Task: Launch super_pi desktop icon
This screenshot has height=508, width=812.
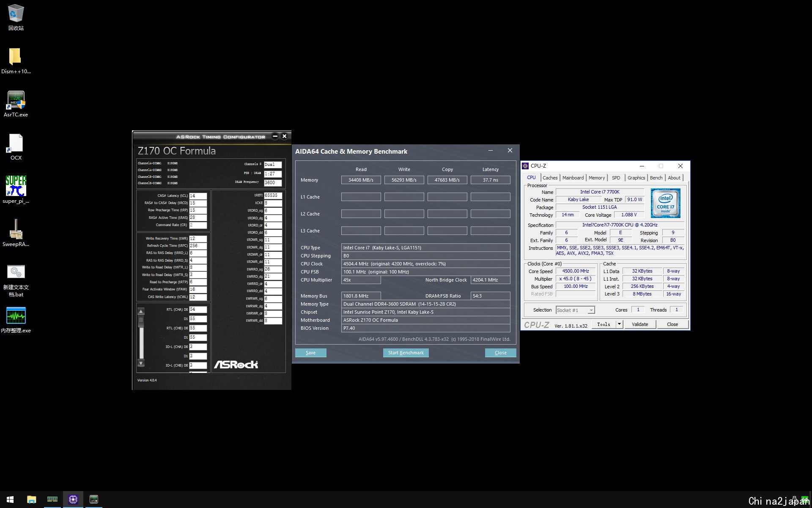Action: pos(16,190)
